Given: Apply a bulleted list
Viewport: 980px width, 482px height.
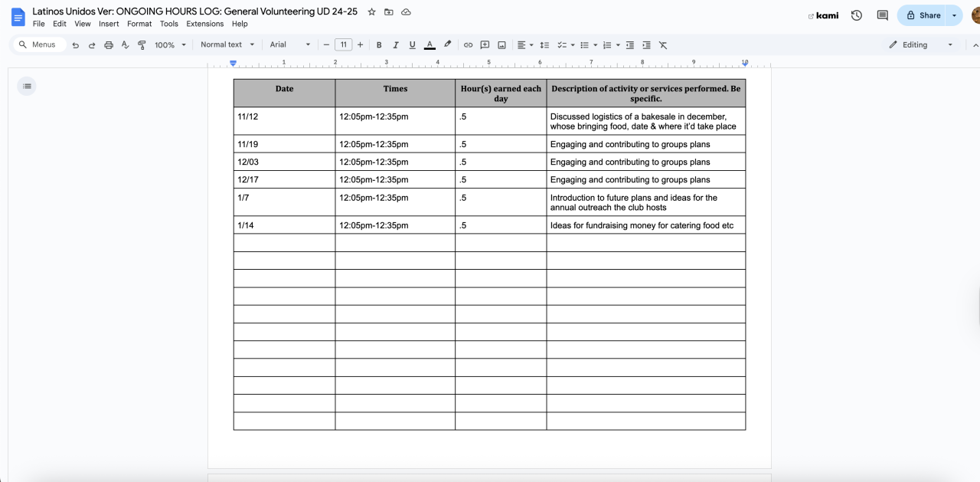Looking at the screenshot, I should 584,45.
